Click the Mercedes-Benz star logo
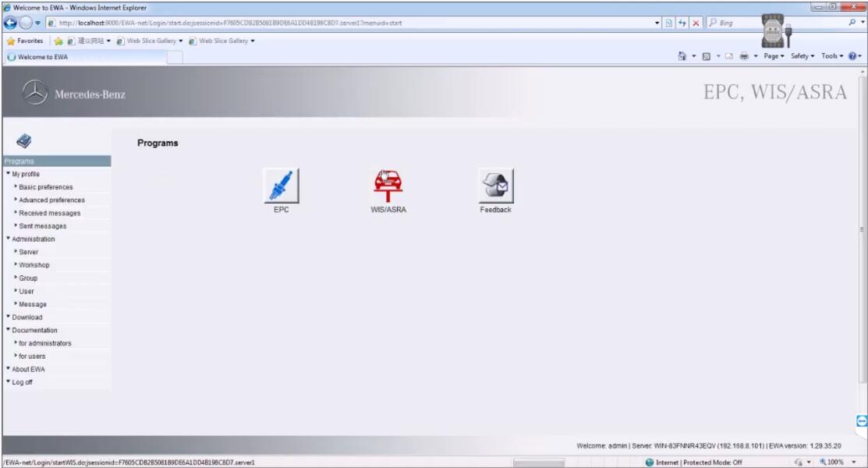 pos(35,93)
